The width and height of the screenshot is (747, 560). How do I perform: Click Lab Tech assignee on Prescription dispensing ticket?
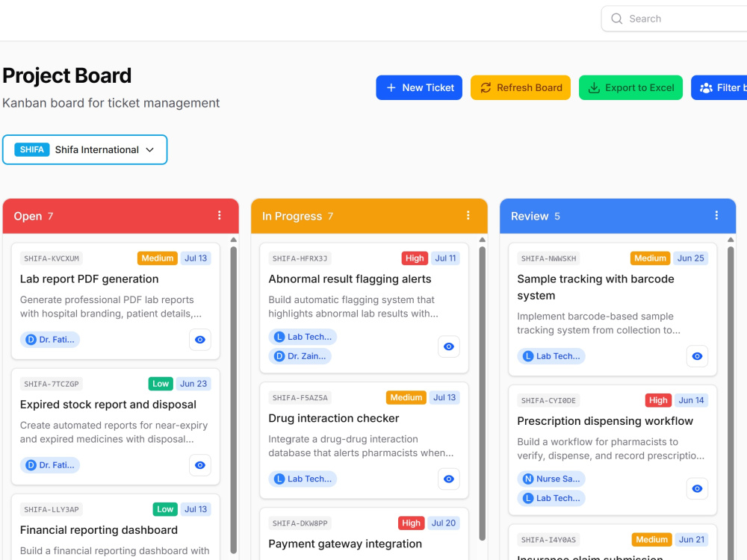[x=552, y=498]
